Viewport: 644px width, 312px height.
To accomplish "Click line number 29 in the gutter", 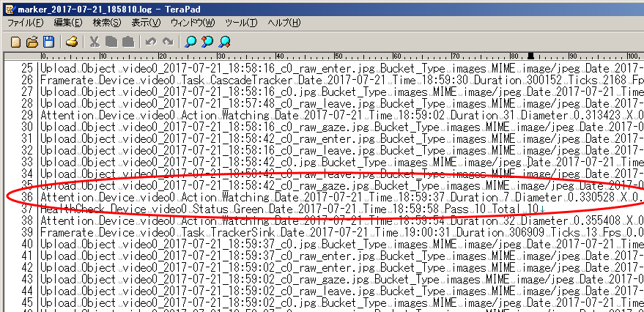I will (x=27, y=116).
